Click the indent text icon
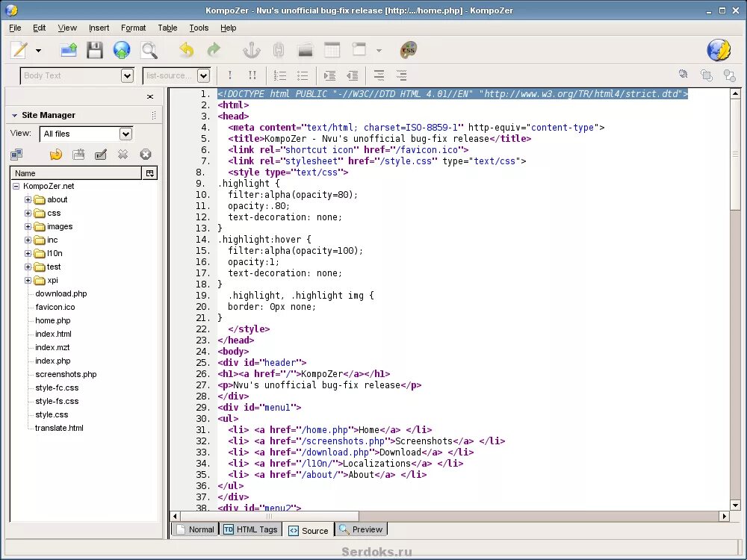747x560 pixels. (329, 75)
